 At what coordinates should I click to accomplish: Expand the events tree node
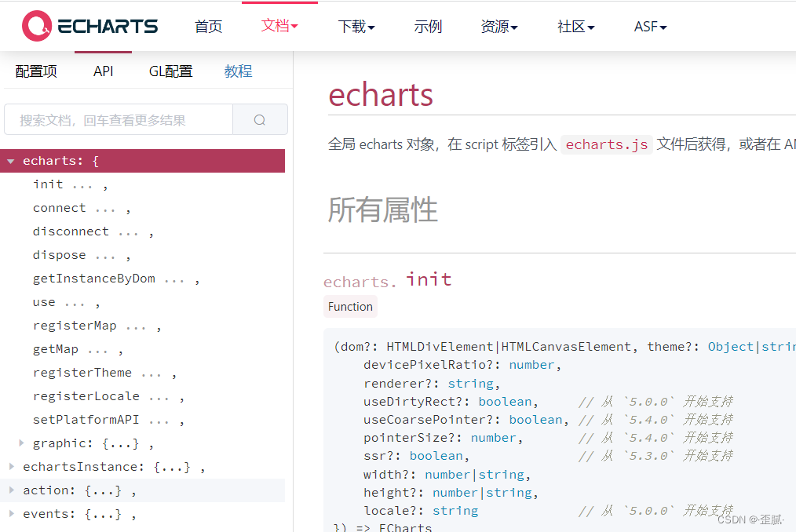tap(10, 513)
